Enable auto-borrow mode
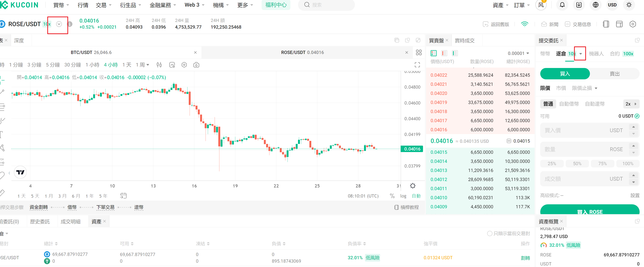The width and height of the screenshot is (644, 267). (x=569, y=104)
